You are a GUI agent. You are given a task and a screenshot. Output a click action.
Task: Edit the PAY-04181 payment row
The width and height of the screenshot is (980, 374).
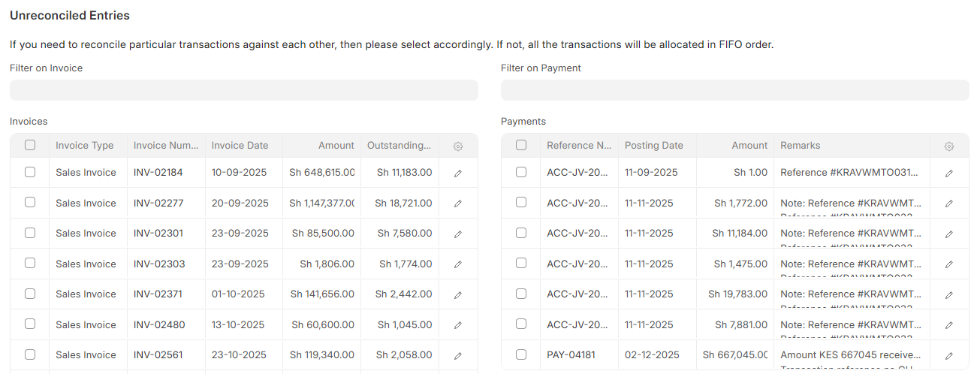tap(949, 355)
